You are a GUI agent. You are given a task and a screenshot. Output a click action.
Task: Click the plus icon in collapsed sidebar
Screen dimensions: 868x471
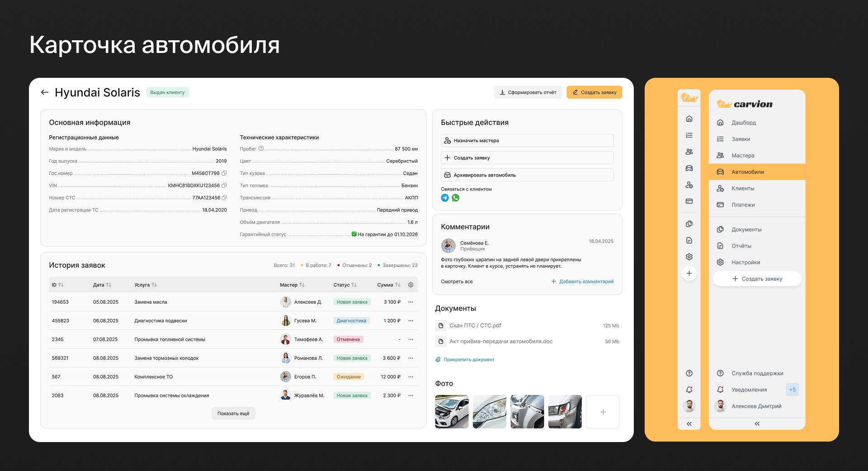(x=689, y=273)
